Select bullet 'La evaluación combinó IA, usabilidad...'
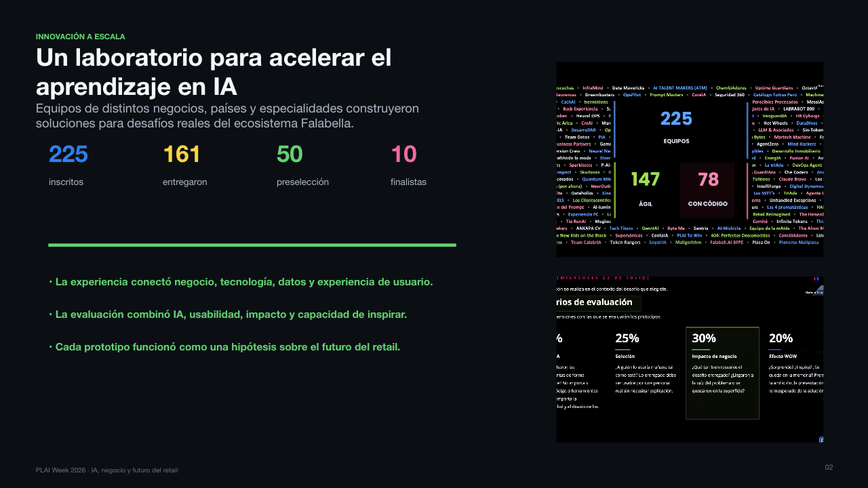Screen dimensions: 868x488 228,314
